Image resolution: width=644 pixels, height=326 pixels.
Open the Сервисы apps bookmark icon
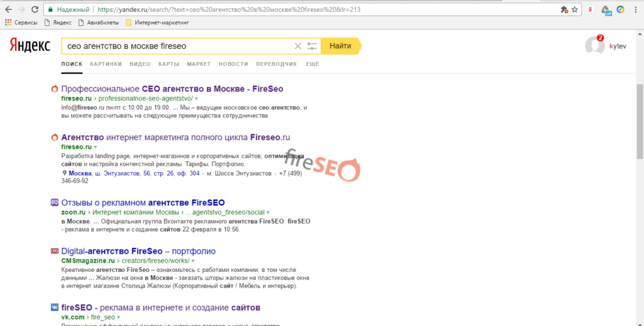click(8, 23)
